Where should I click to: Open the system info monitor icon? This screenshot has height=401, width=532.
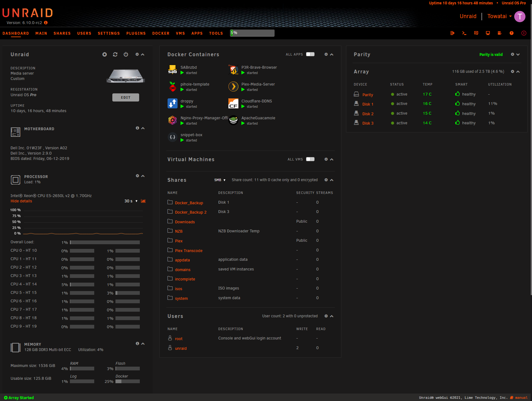pyautogui.click(x=488, y=33)
